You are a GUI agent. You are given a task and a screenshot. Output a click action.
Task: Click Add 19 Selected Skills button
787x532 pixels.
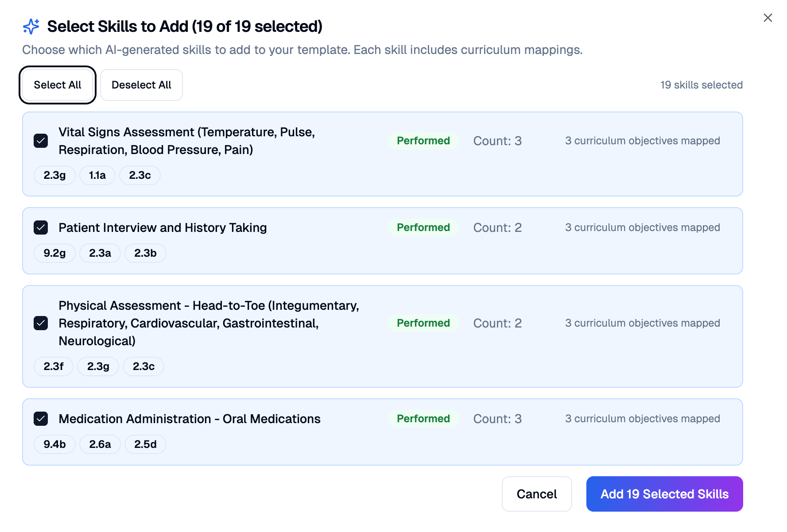(664, 494)
